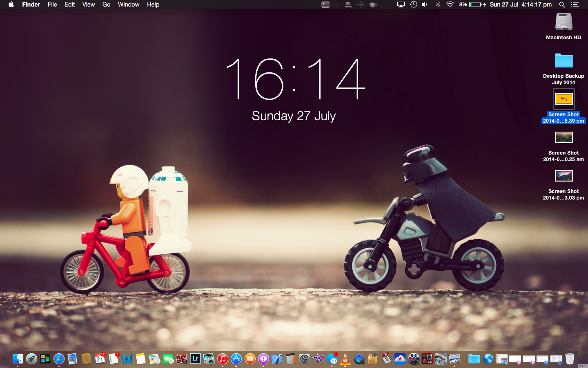Open Calculator in the Dock
Image resolution: width=588 pixels, height=368 pixels.
pyautogui.click(x=291, y=359)
